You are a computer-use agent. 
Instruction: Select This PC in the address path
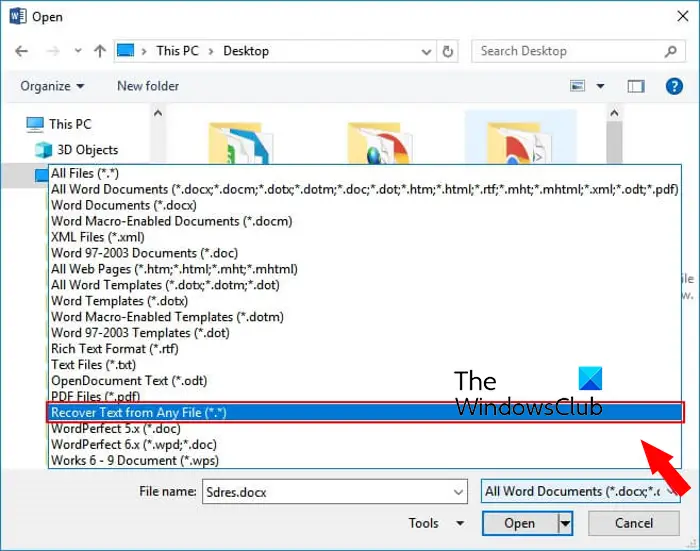(x=177, y=51)
